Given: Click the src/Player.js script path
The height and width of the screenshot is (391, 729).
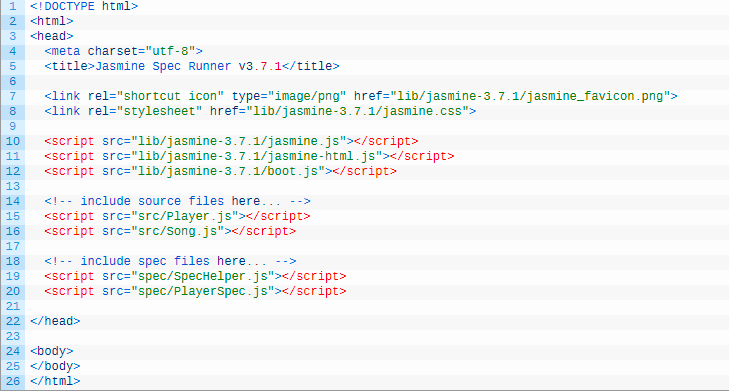Looking at the screenshot, I should point(188,216).
